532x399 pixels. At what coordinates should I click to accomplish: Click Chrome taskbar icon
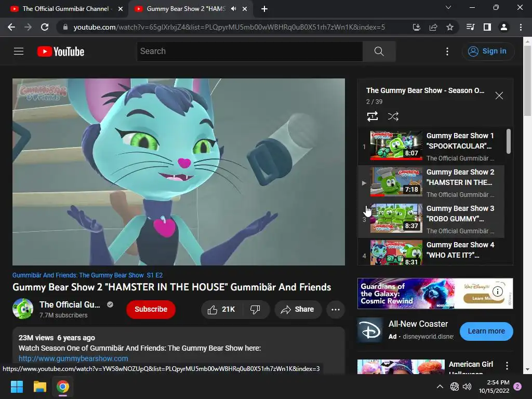pos(63,387)
